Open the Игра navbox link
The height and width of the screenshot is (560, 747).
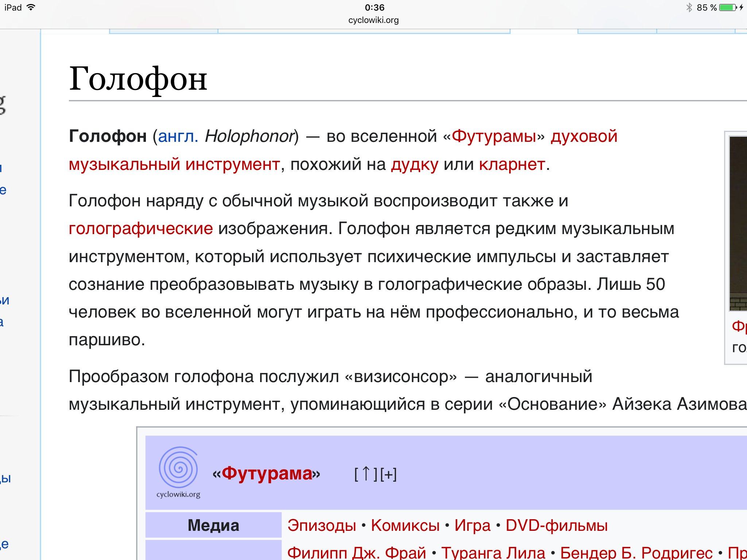click(472, 525)
